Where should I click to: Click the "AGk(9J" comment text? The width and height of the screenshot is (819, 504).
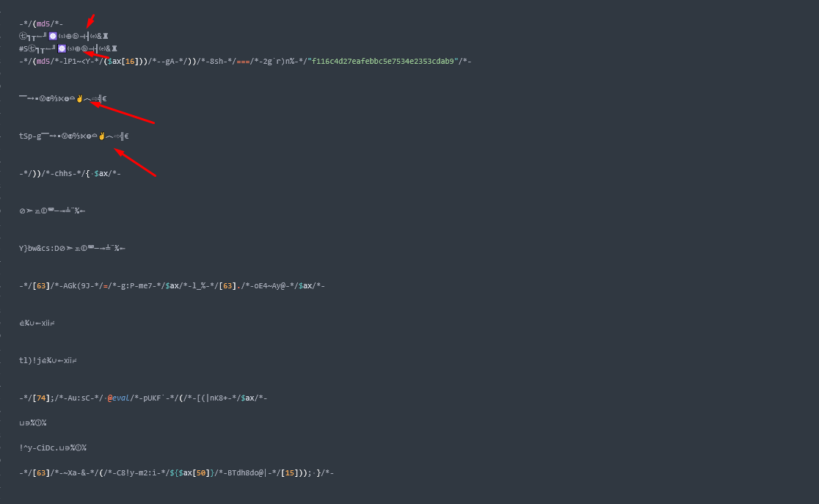76,285
